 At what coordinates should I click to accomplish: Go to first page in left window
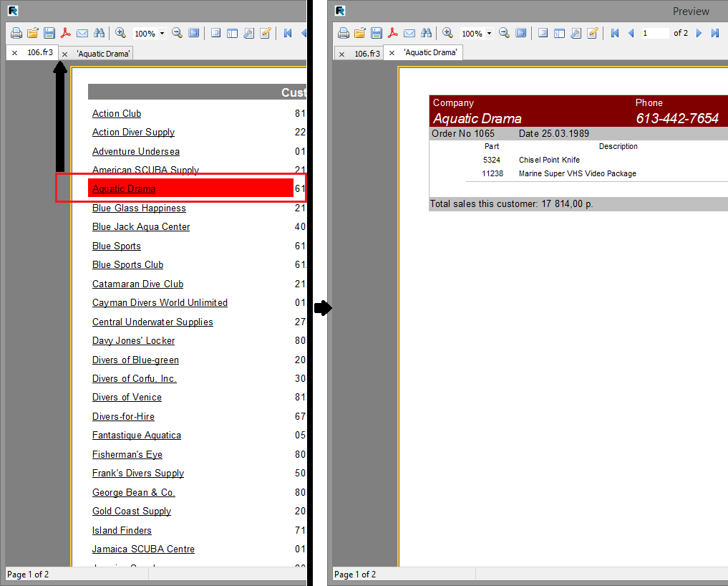point(287,33)
